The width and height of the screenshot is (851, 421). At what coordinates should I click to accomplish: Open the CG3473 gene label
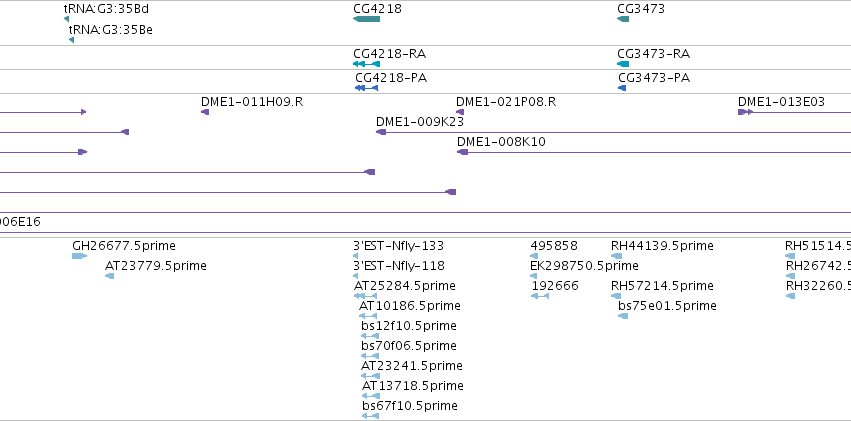640,9
